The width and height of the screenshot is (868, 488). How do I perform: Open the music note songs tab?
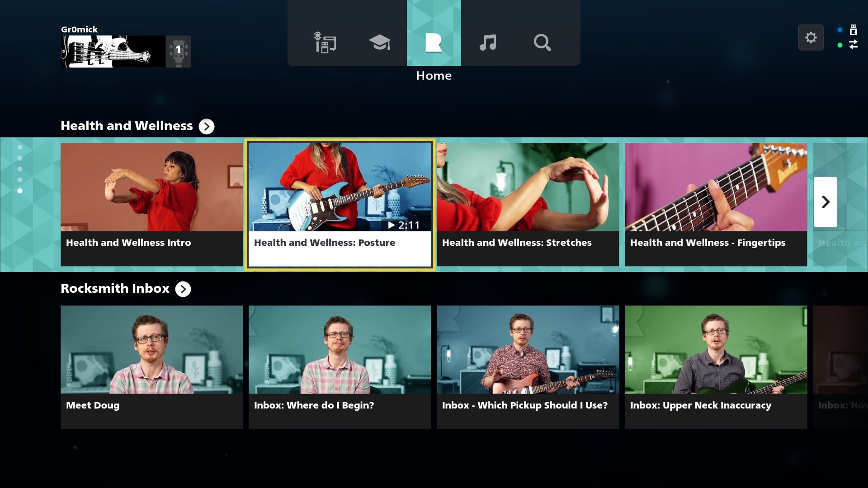point(488,42)
